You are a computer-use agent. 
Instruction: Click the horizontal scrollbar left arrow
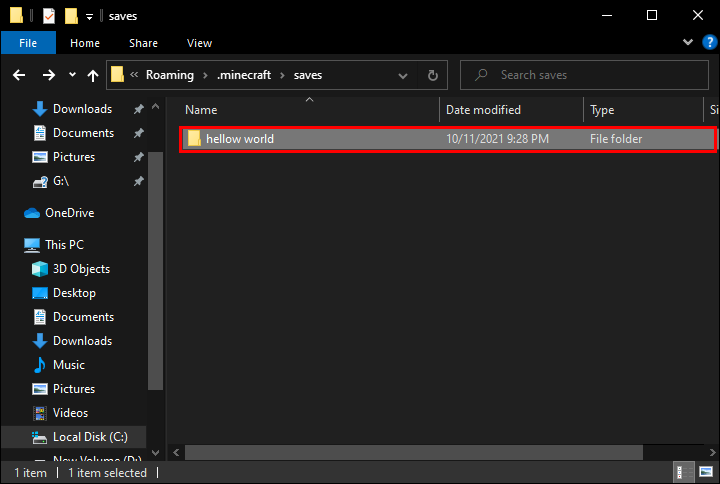tap(176, 453)
